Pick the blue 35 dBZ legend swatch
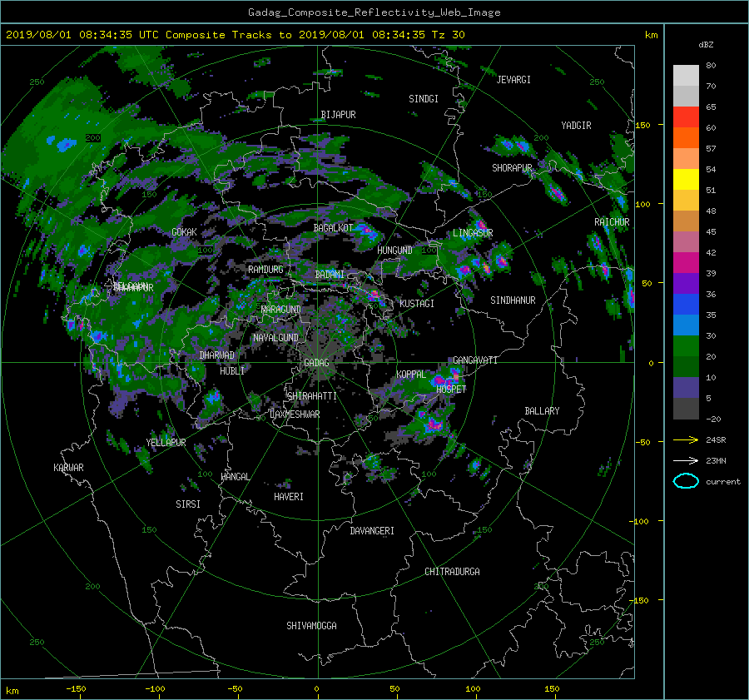 (686, 305)
